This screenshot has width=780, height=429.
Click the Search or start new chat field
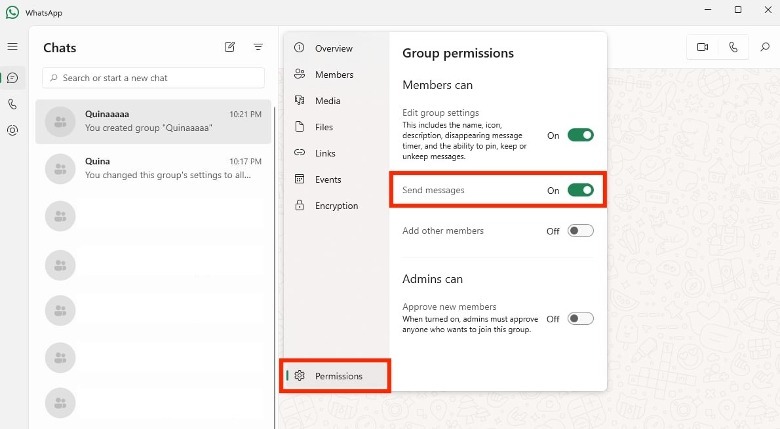tap(153, 78)
